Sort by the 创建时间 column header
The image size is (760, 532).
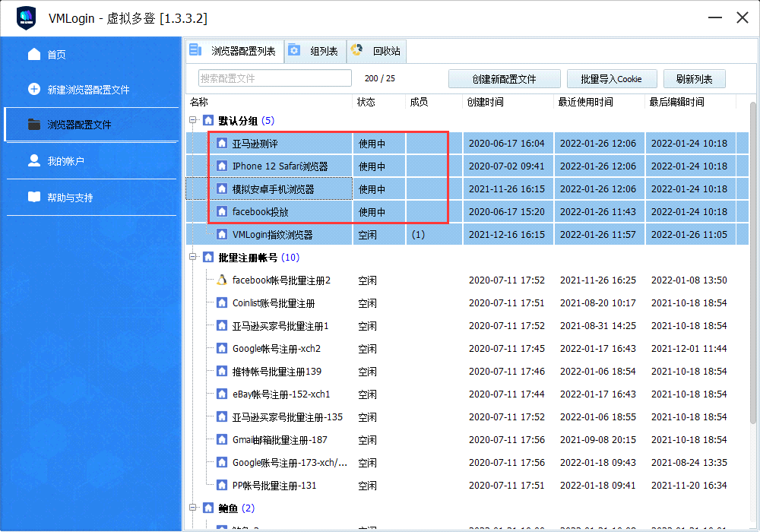point(508,102)
